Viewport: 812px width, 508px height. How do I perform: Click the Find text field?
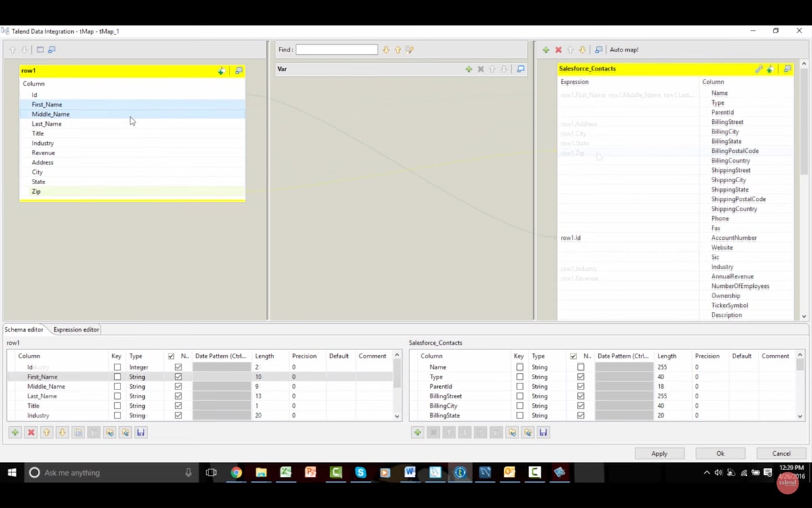336,50
